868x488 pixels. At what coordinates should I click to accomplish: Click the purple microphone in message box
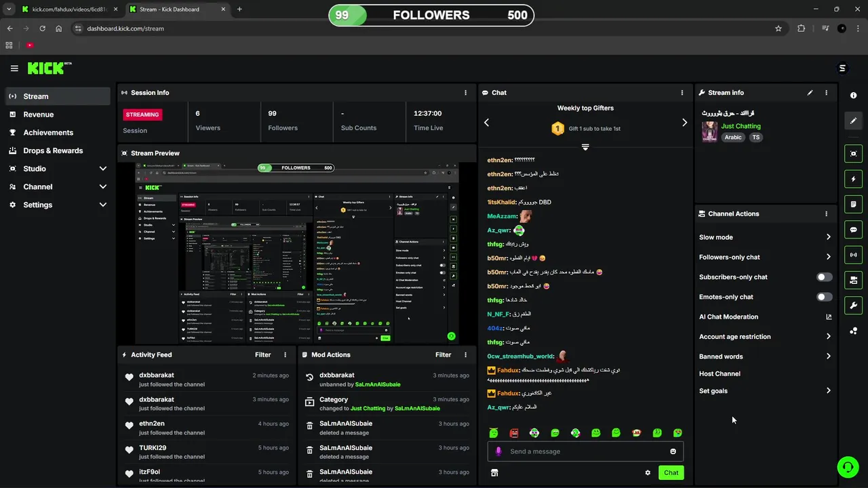pos(498,451)
